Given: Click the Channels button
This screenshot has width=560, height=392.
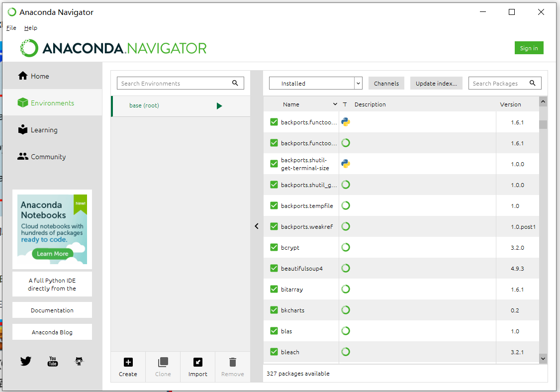Looking at the screenshot, I should (386, 83).
